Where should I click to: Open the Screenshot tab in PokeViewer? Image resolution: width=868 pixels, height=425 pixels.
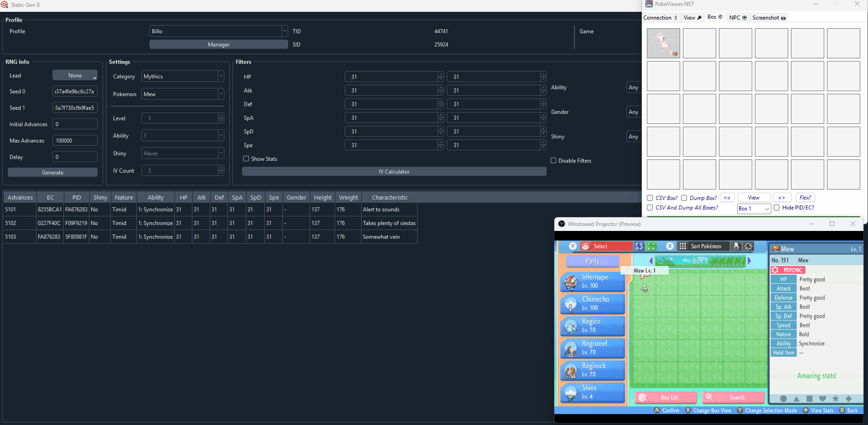769,17
